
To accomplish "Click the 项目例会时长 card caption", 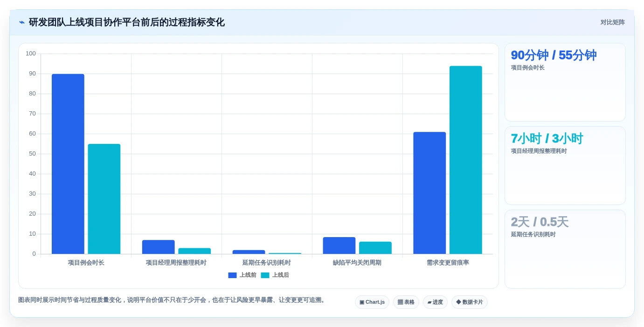I will (527, 68).
